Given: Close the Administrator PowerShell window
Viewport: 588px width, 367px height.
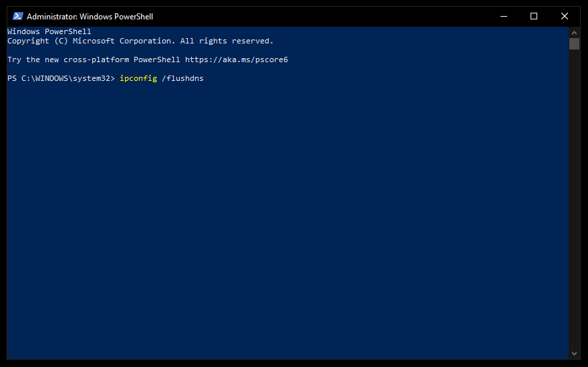Looking at the screenshot, I should click(565, 16).
